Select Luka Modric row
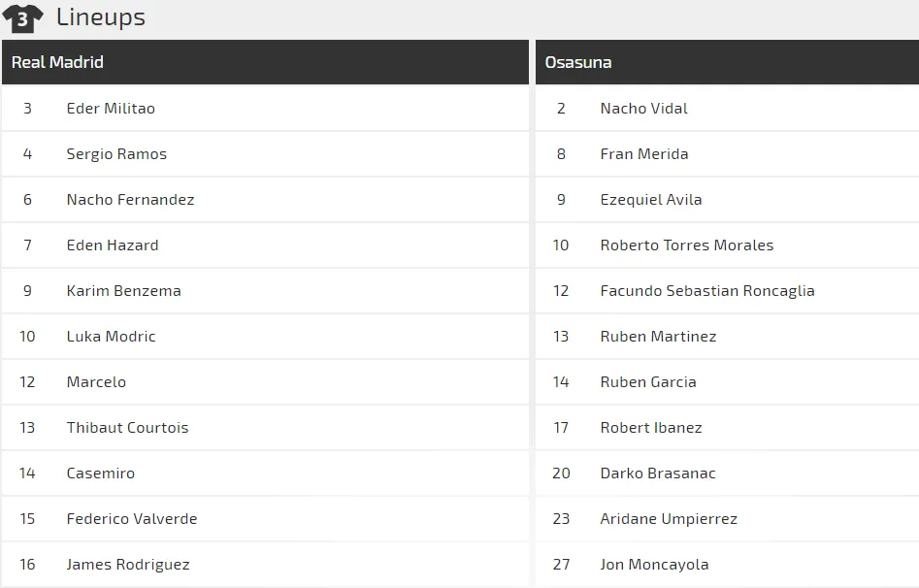 pos(111,337)
